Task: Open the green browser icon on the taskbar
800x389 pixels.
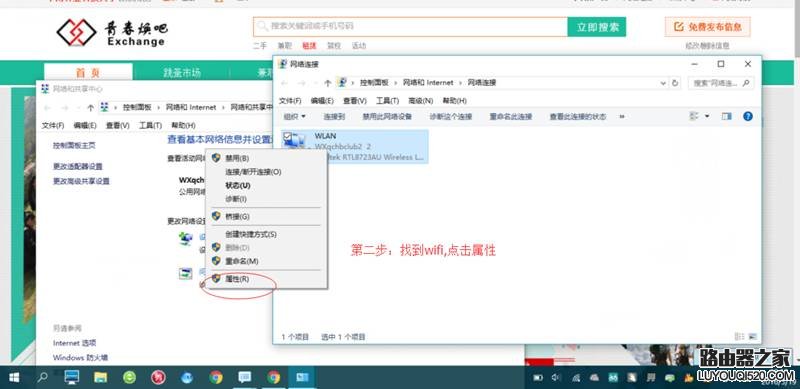Action: pyautogui.click(x=130, y=377)
